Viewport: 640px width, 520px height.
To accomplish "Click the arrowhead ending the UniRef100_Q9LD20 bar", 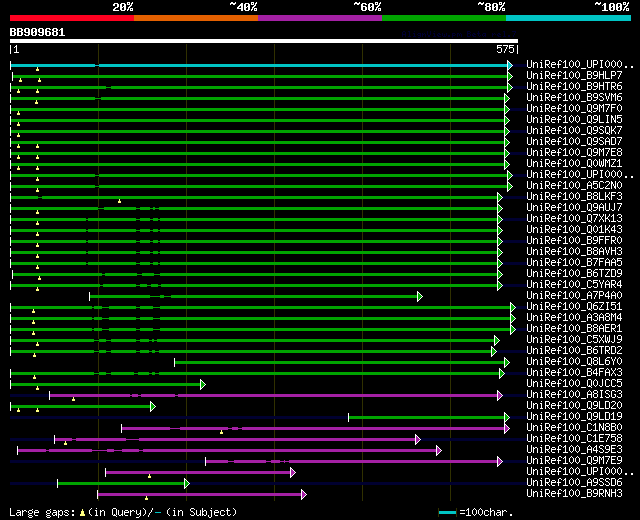I will (x=152, y=406).
